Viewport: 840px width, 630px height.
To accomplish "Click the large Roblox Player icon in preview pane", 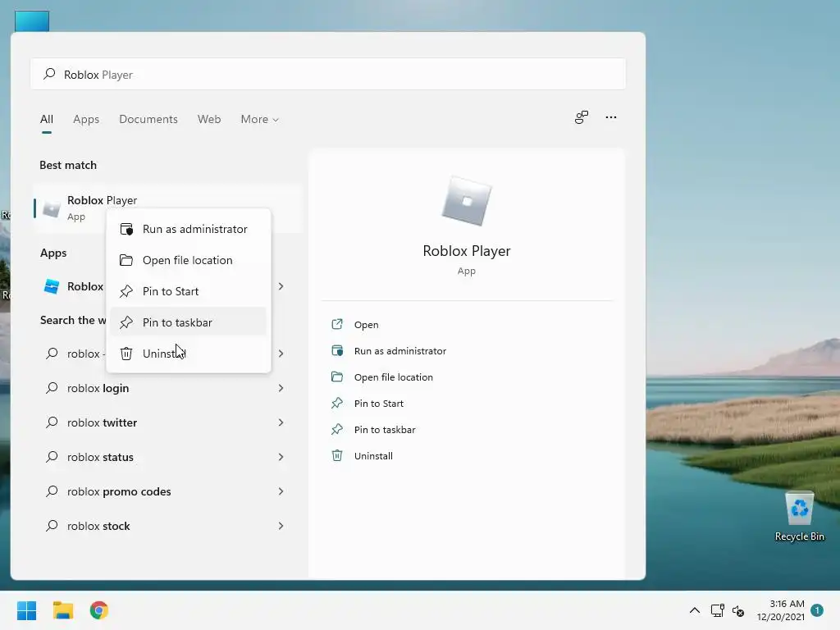I will [466, 201].
